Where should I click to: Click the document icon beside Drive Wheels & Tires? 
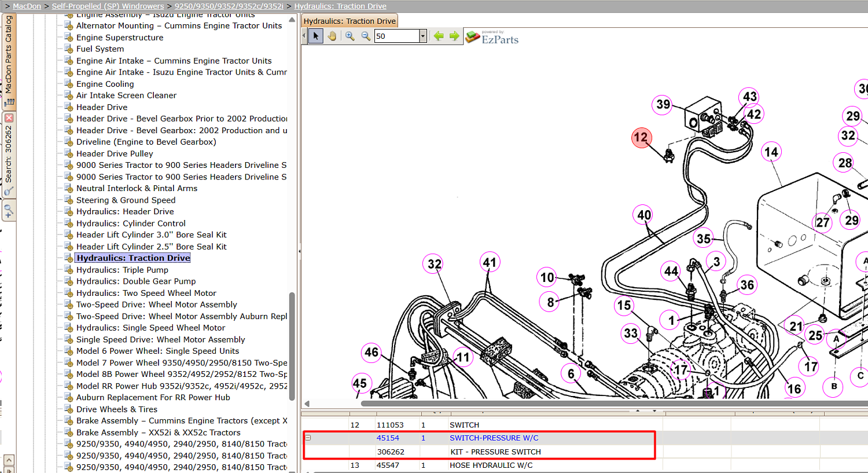[x=68, y=409]
